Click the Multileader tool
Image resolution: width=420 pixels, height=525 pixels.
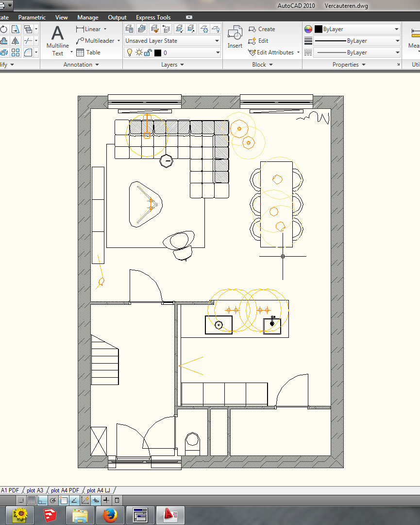[98, 41]
